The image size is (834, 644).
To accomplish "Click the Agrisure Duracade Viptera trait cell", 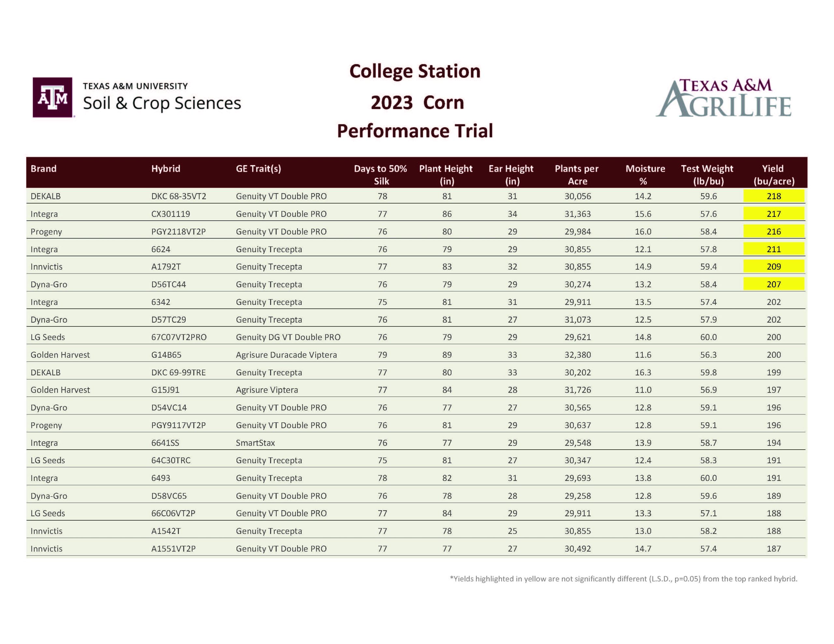I will coord(286,355).
